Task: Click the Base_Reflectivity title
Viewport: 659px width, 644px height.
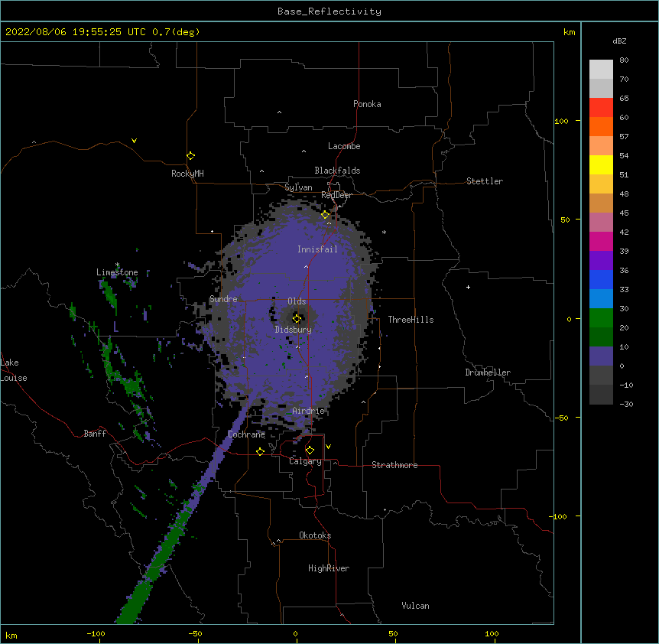Action: (x=329, y=11)
